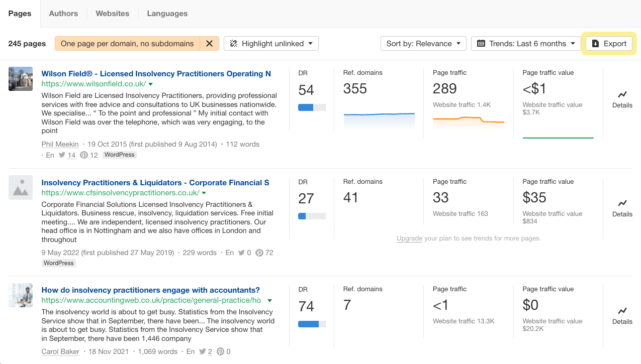
Task: Open Carol Baker's author profile
Action: (60, 351)
